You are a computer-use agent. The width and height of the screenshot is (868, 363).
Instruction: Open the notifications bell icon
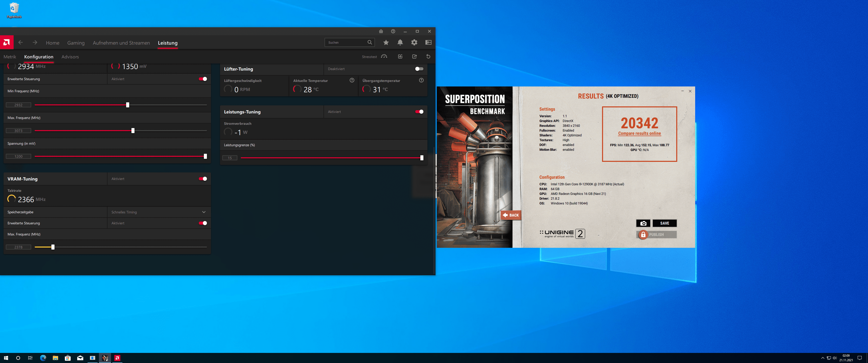(400, 42)
